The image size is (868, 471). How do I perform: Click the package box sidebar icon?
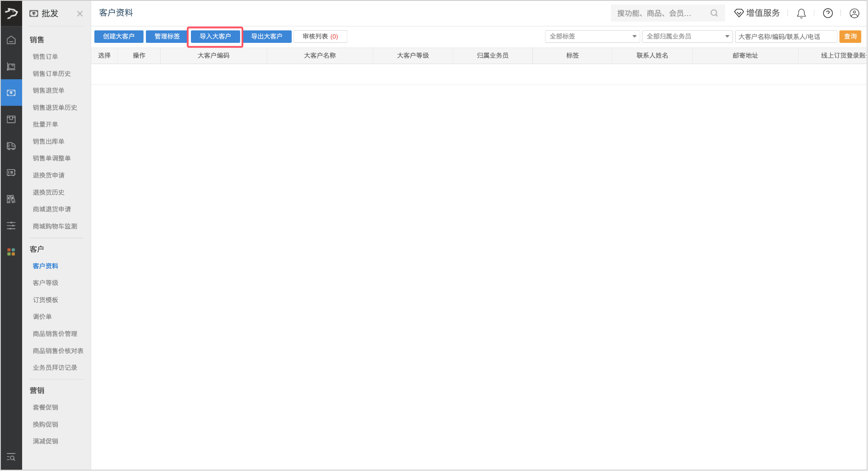click(x=11, y=119)
